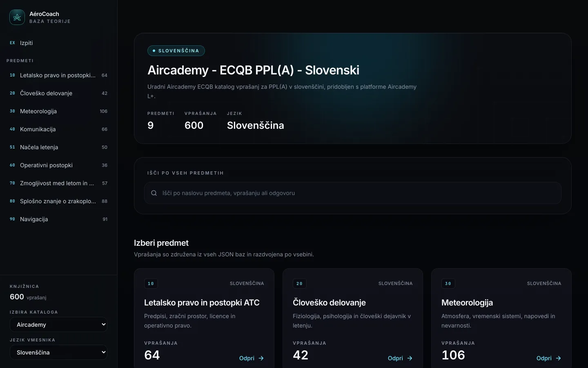Click the EX badge next to Izpiti
Screen dimensions: 588x368
point(12,43)
